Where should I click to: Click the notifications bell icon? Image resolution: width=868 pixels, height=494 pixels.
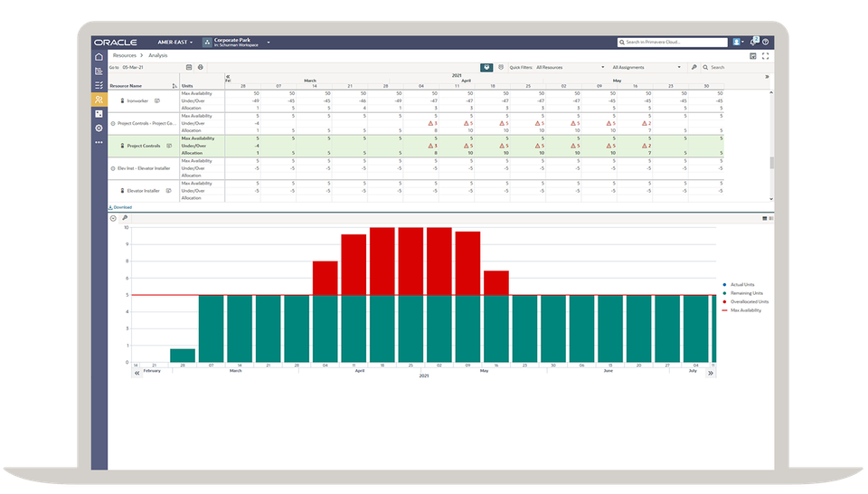(x=754, y=42)
